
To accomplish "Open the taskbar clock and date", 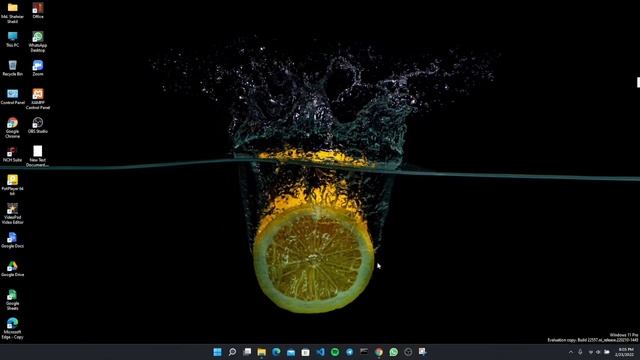I will coord(624,352).
